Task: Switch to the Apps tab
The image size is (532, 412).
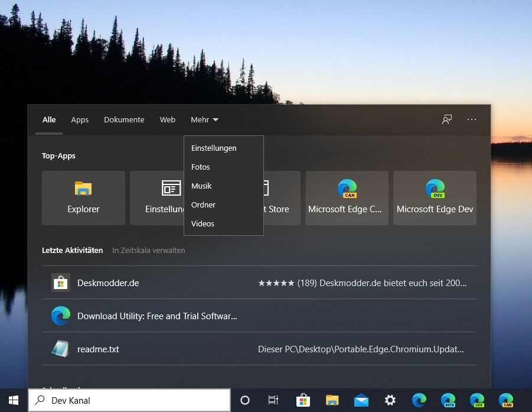Action: [x=80, y=120]
